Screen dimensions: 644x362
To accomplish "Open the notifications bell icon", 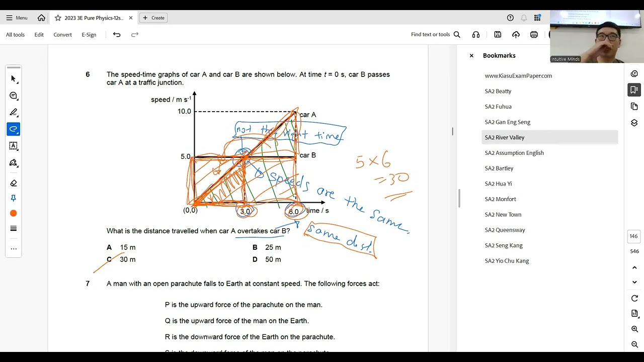I will tap(524, 18).
